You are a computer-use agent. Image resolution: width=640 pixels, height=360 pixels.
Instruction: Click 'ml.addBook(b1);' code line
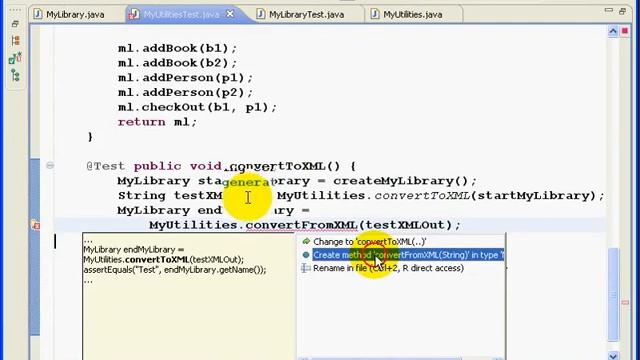point(177,49)
